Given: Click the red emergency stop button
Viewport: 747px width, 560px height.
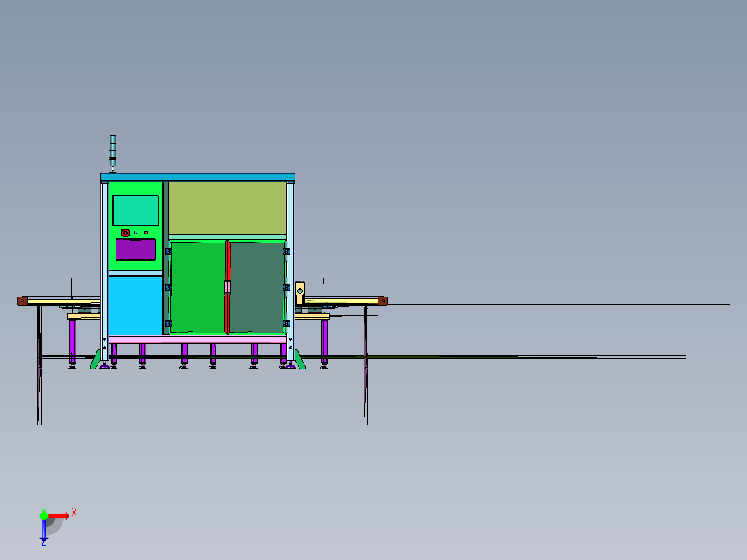Looking at the screenshot, I should (125, 233).
